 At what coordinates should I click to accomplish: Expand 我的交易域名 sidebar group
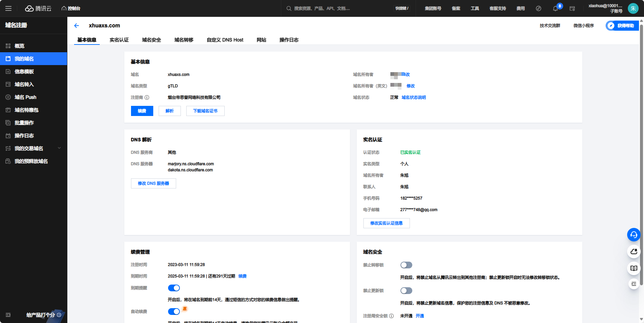click(x=34, y=148)
